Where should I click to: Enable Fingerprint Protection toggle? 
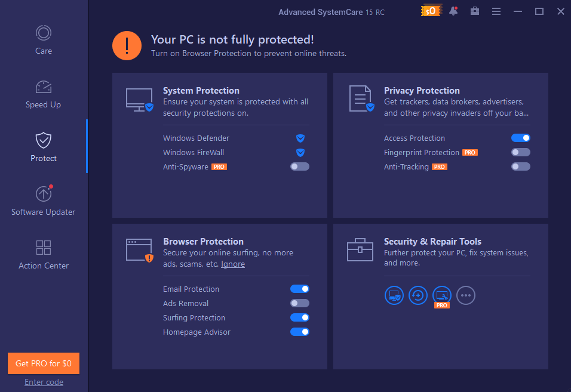click(521, 152)
